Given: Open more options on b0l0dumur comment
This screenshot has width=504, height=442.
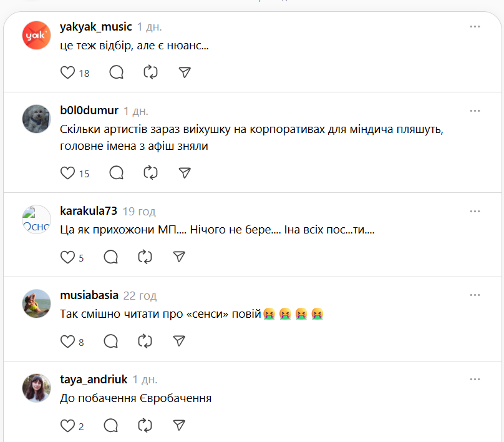Looking at the screenshot, I should pos(475,110).
